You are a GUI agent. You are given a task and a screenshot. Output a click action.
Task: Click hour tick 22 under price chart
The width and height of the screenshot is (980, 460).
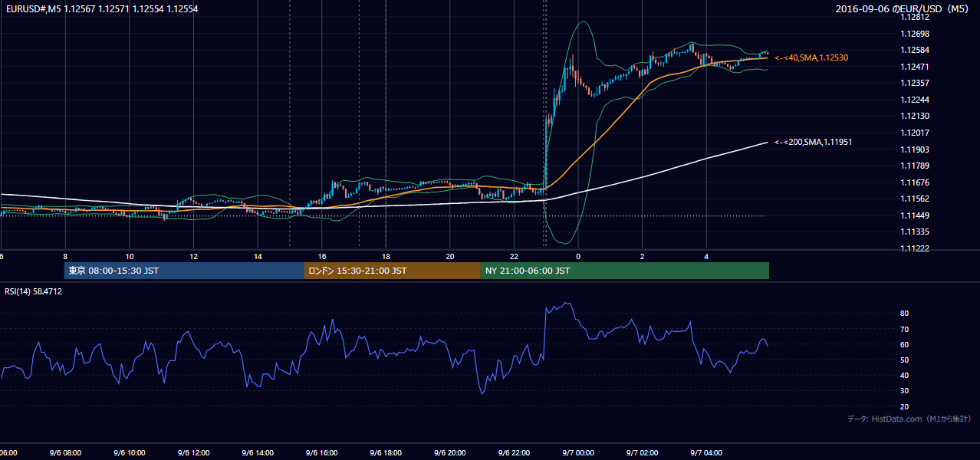[514, 256]
